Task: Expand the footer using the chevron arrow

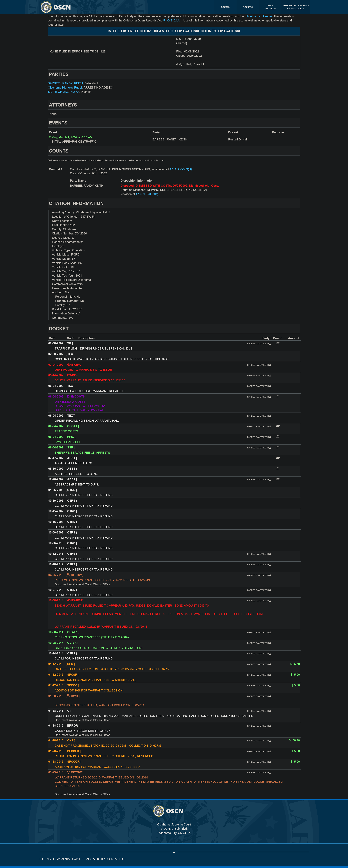Action: [174, 853]
